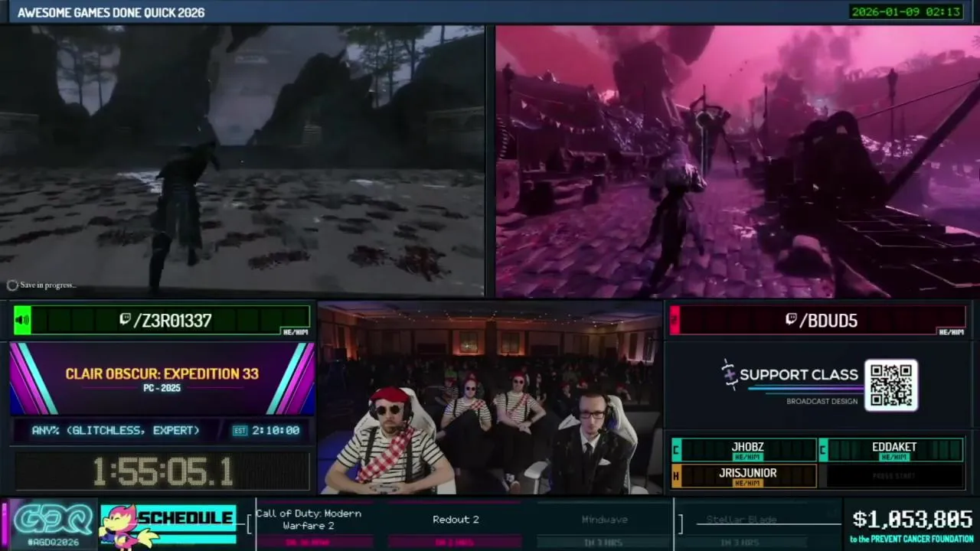The height and width of the screenshot is (551, 980).
Task: Click the "ANY% (GLITCHLESS, EXPERT)" category label
Action: [x=116, y=431]
